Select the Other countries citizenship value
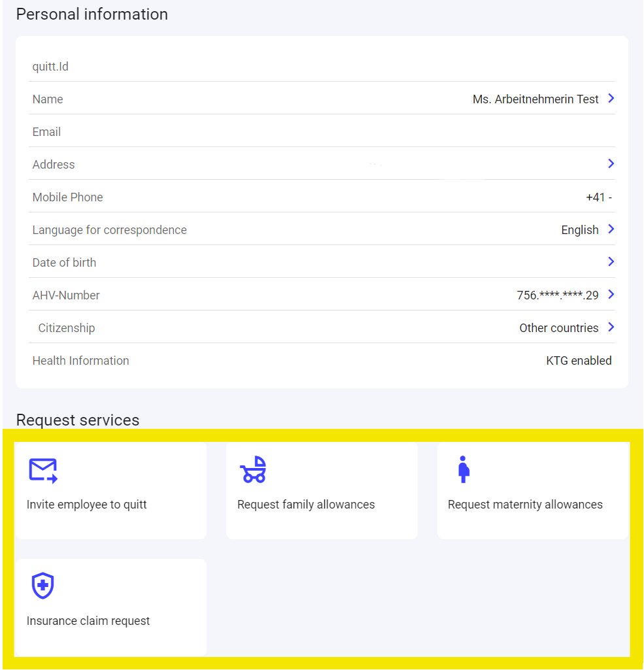Viewport: 644px width, 670px height. [x=558, y=328]
